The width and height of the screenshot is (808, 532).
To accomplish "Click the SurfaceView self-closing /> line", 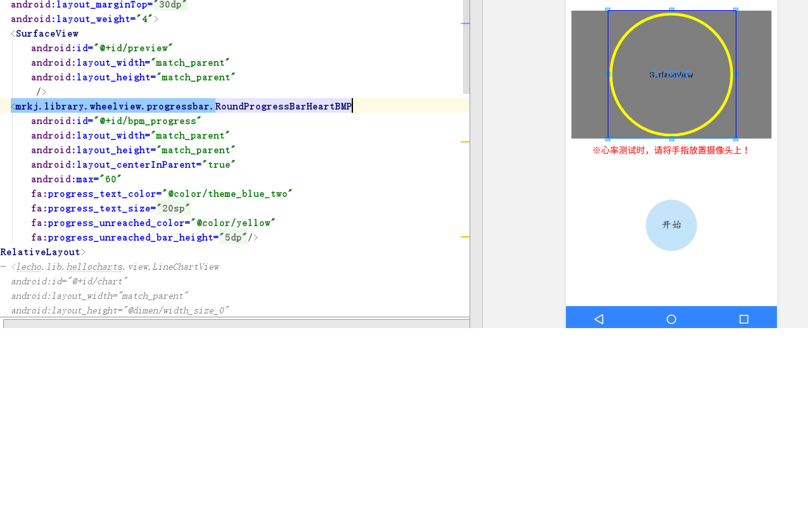I will click(x=41, y=92).
